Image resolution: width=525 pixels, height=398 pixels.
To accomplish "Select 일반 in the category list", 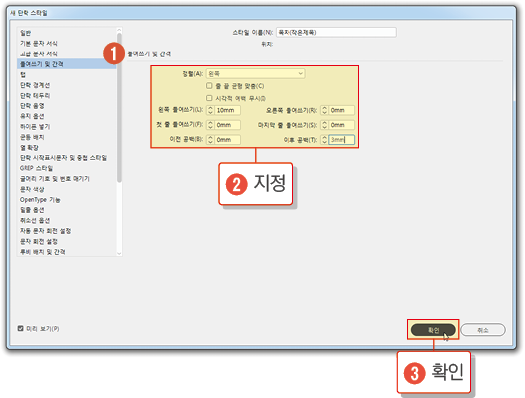I will click(25, 33).
